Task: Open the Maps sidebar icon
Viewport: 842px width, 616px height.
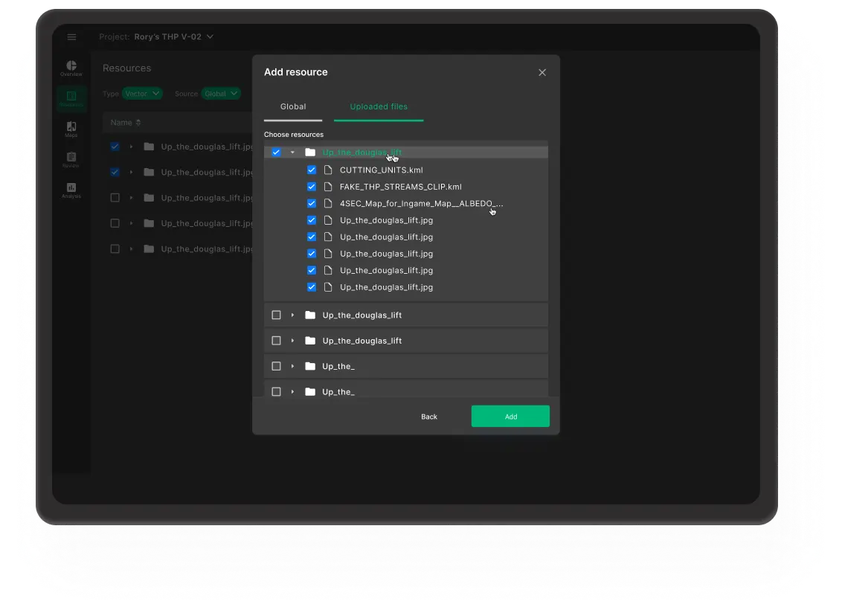Action: 71,129
